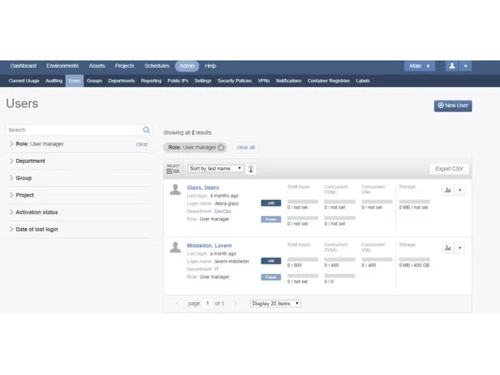The image size is (500, 375).
Task: Open the user account icon in header
Action: coord(452,66)
